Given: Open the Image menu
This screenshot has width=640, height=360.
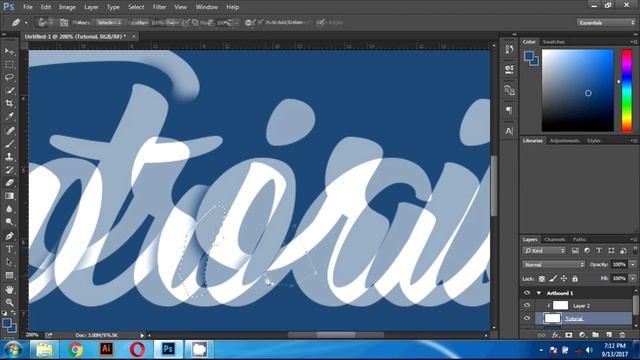Looking at the screenshot, I should pos(67,7).
